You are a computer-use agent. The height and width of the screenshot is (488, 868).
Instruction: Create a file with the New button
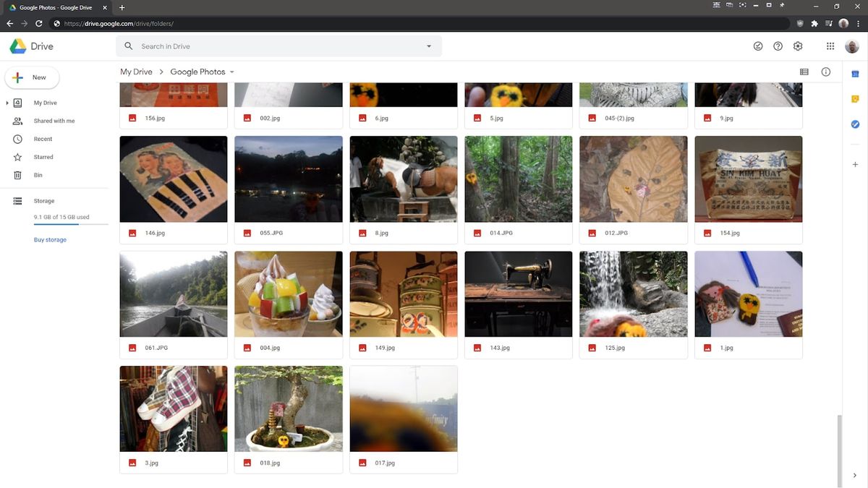coord(32,77)
